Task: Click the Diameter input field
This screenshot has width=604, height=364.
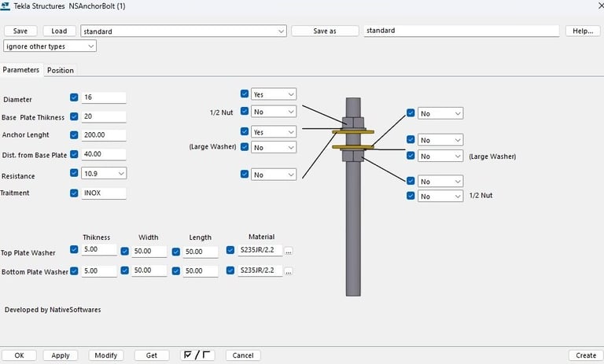Action: point(104,97)
